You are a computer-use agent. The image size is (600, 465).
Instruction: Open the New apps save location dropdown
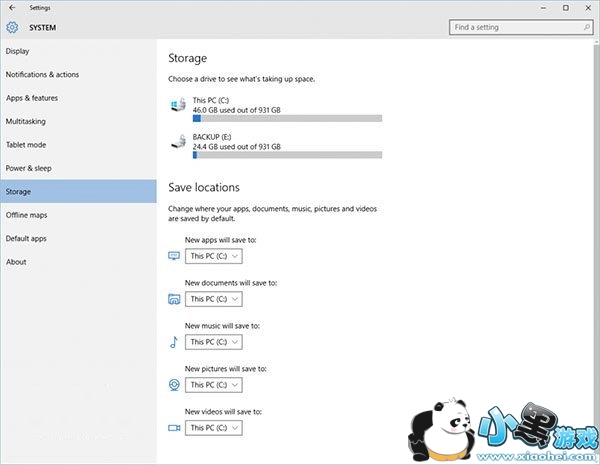(x=214, y=256)
